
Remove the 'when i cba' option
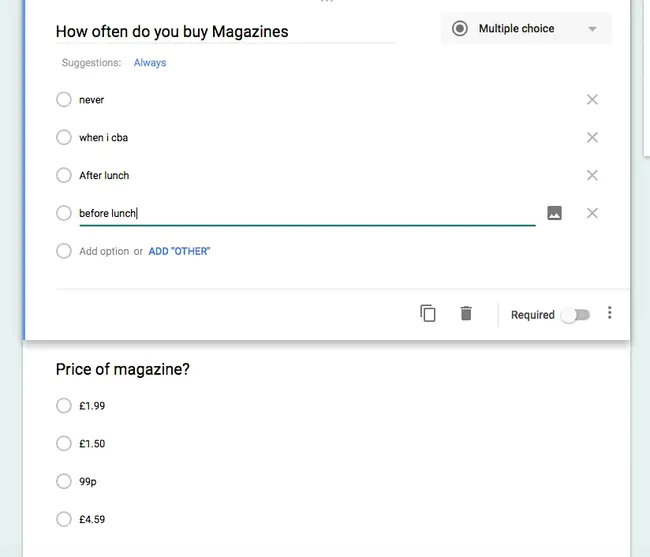click(592, 138)
